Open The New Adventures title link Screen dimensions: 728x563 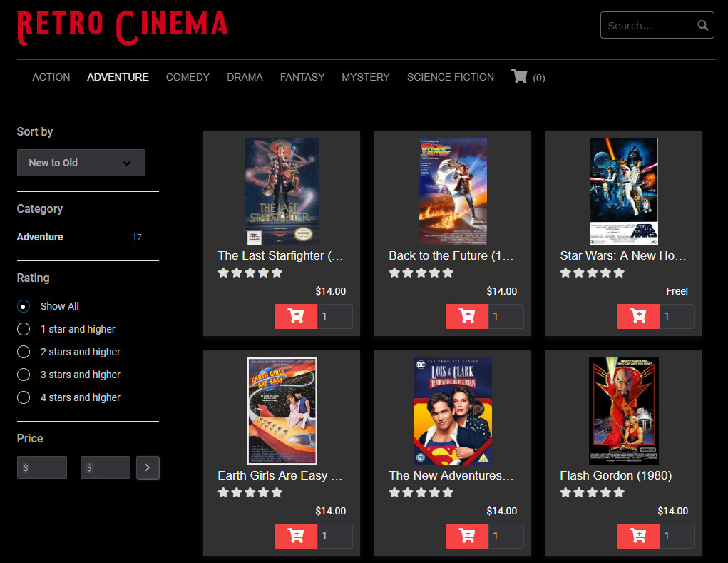point(451,475)
